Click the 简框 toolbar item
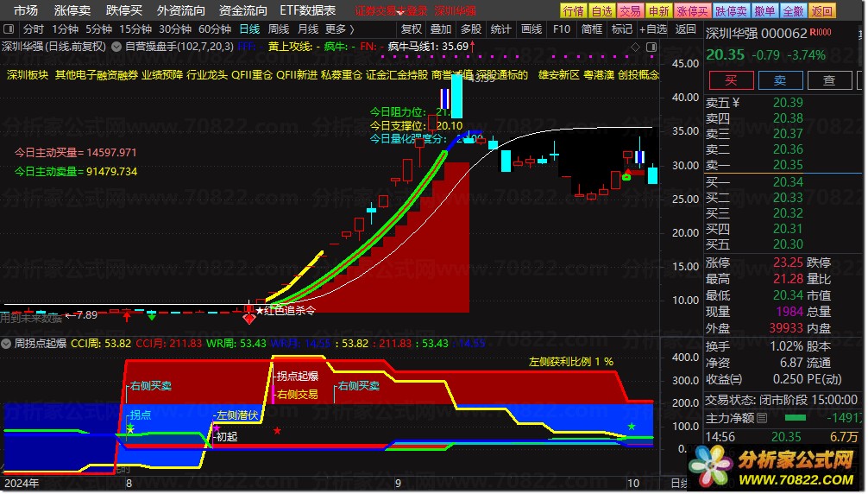Screen dimensions: 868x494 (592, 28)
